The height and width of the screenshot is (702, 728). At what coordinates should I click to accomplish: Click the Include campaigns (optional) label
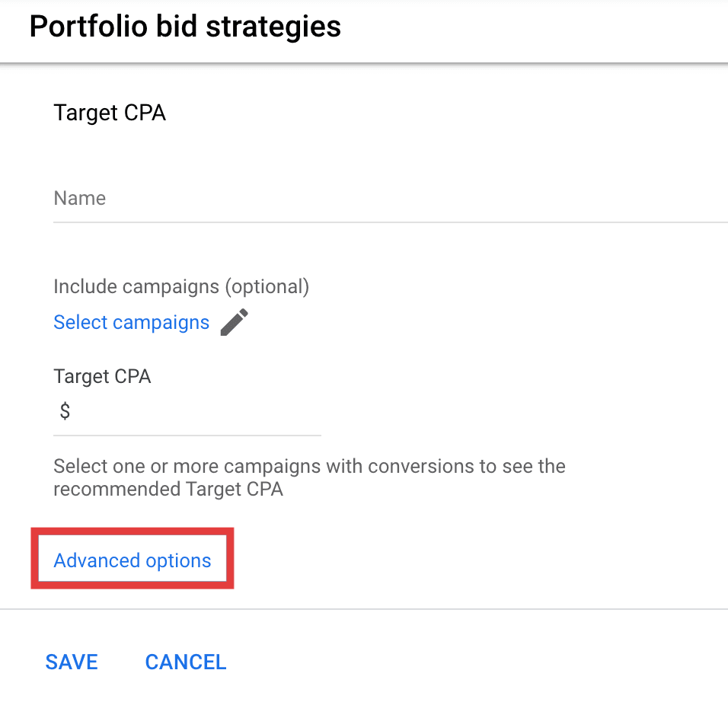[x=181, y=286]
